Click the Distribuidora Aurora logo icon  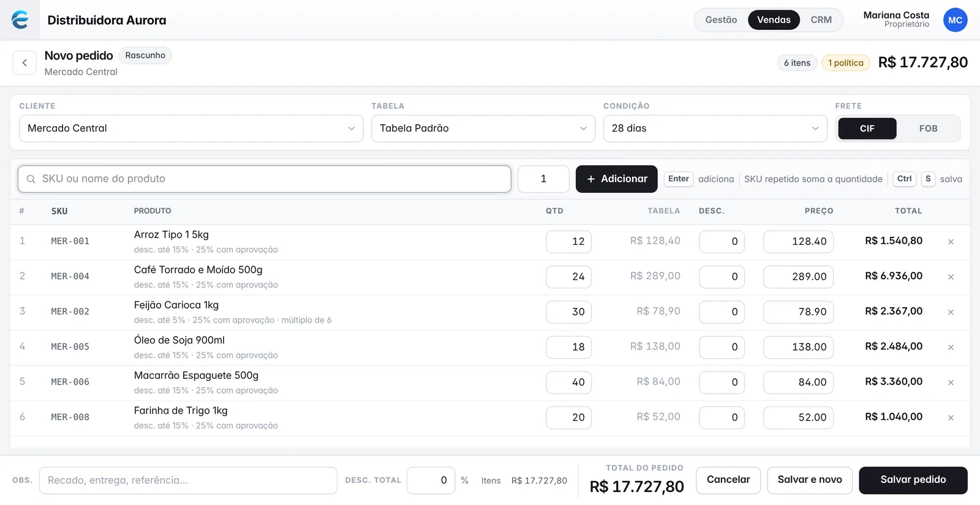click(x=20, y=20)
